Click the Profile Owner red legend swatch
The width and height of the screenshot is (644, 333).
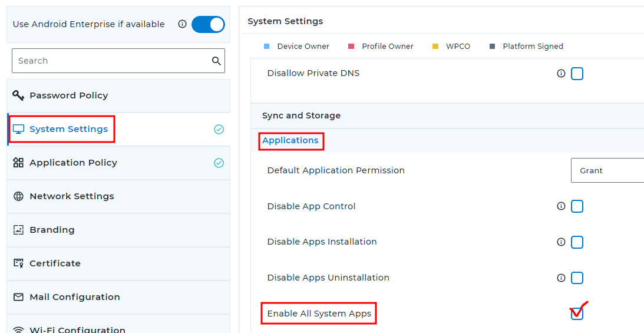pos(351,47)
